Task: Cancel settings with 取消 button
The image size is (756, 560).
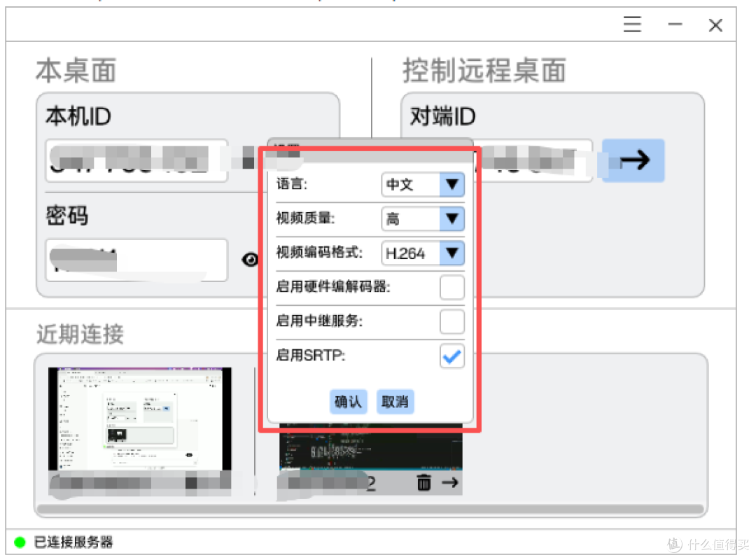Action: point(395,401)
